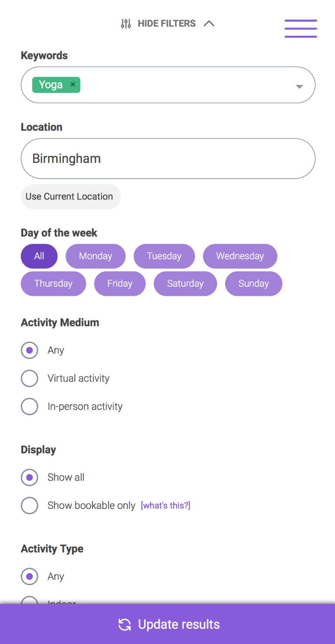The image size is (335, 644).
Task: Select the All days pill
Action: [x=39, y=256]
